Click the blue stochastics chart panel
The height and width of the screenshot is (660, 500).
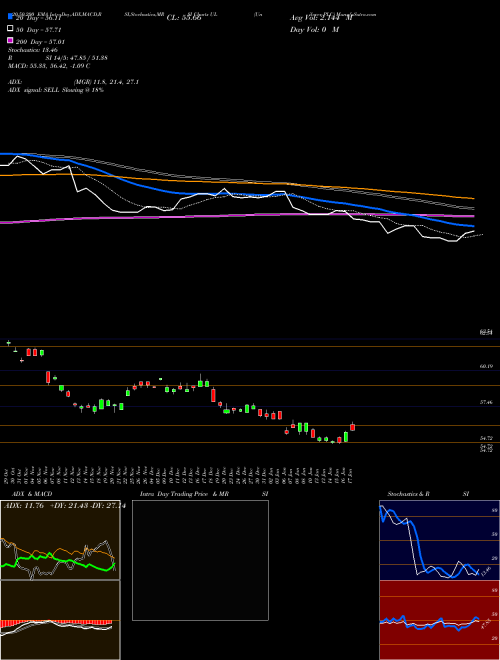[x=439, y=540]
